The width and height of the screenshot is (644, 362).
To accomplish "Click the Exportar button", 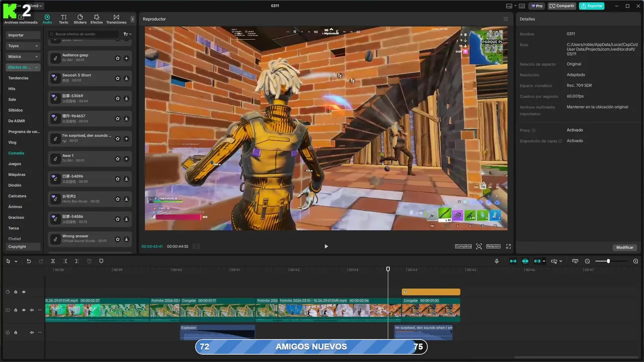I will point(592,6).
